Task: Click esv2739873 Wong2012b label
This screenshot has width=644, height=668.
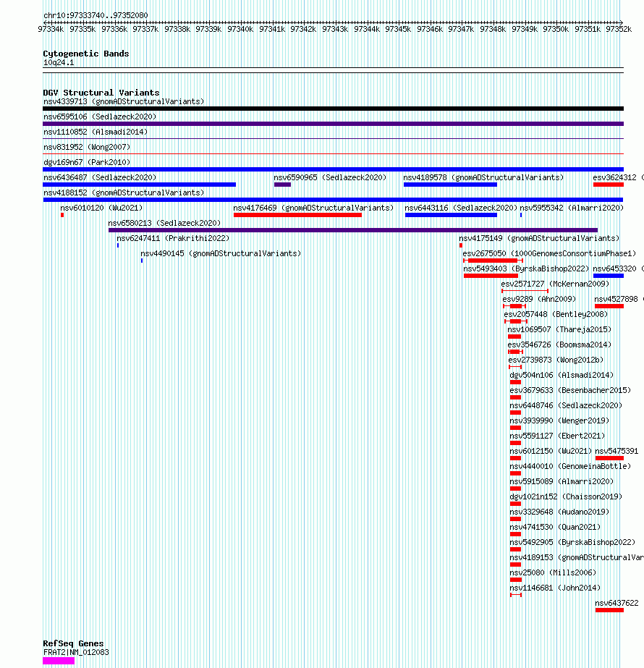Action: 556,360
